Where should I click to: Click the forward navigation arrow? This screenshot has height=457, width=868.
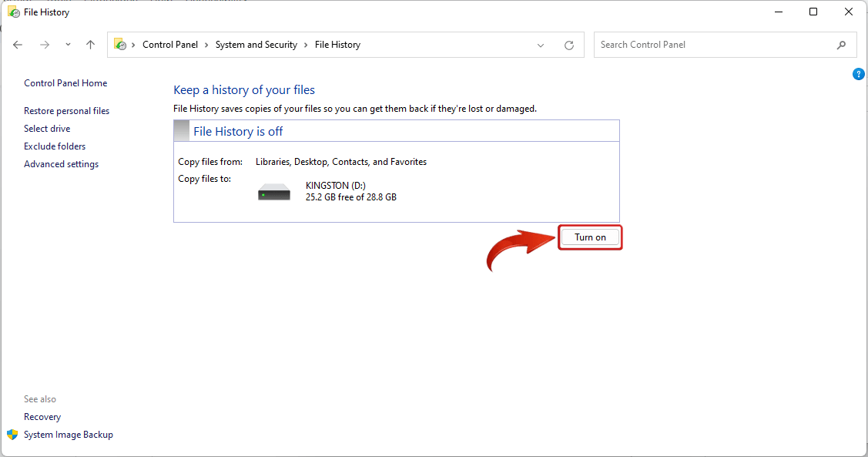coord(44,45)
